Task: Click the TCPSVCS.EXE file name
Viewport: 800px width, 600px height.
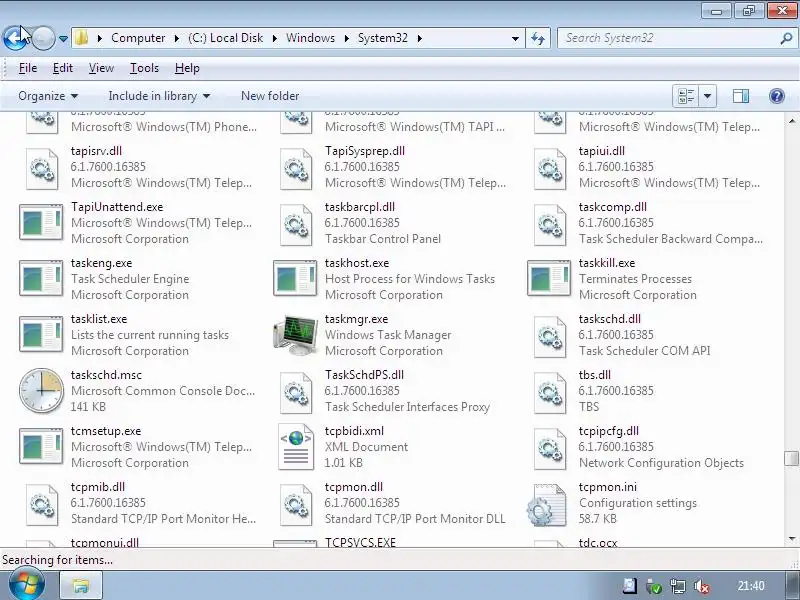Action: pos(360,543)
